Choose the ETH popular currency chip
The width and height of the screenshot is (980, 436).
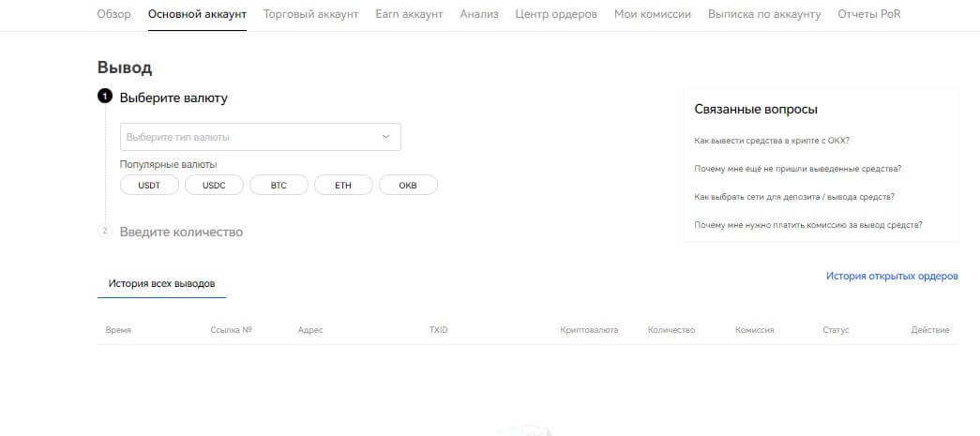[x=343, y=186]
